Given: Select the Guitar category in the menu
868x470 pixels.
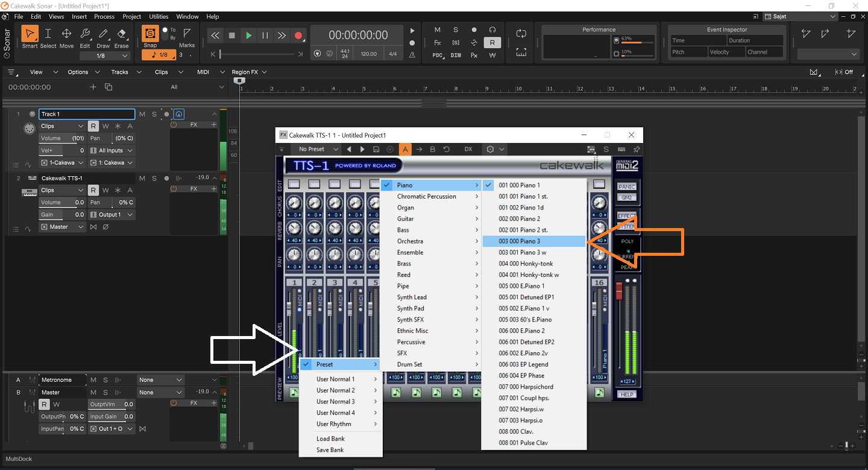Looking at the screenshot, I should click(431, 218).
